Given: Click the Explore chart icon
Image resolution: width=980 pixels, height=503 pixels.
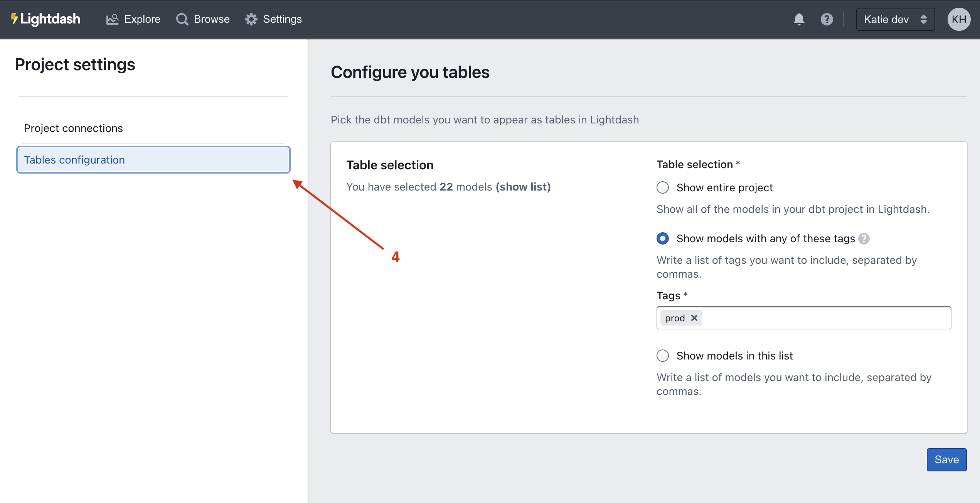Looking at the screenshot, I should point(112,19).
